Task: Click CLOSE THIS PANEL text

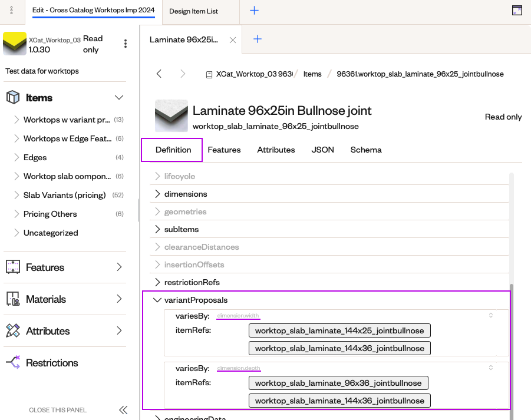Action: pos(58,410)
